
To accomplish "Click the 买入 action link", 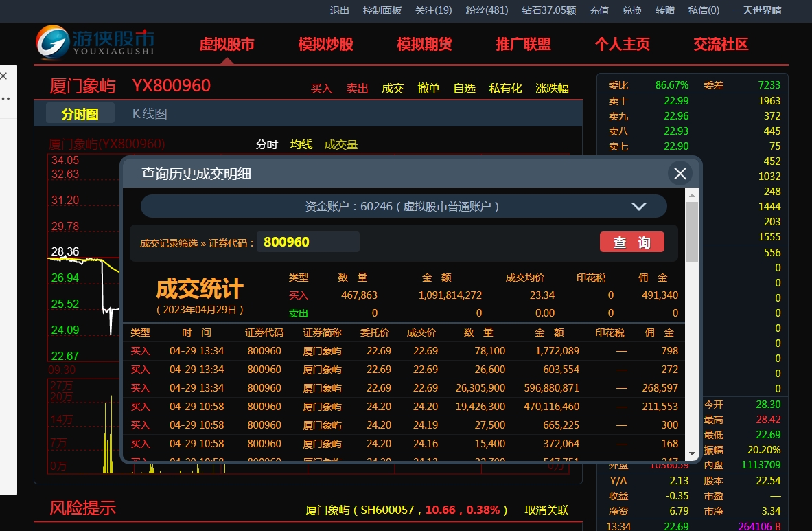I will [x=321, y=89].
